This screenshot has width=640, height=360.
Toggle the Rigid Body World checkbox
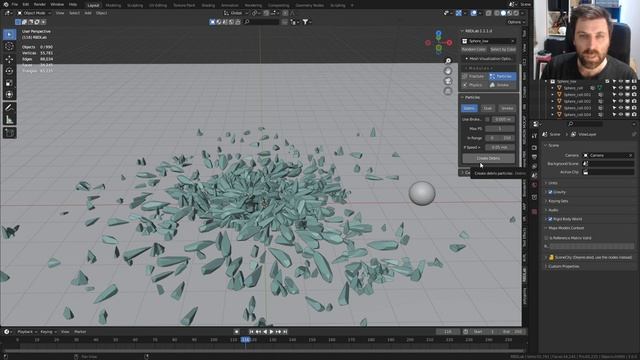pos(550,219)
